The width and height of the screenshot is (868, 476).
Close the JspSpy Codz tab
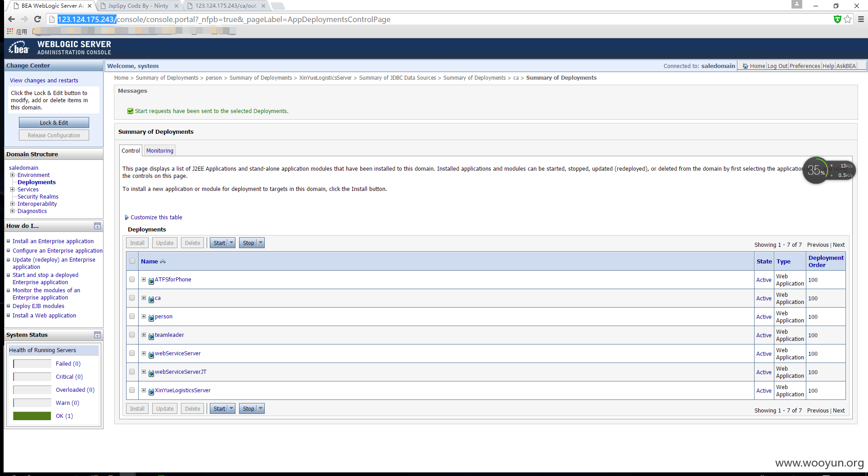point(176,6)
